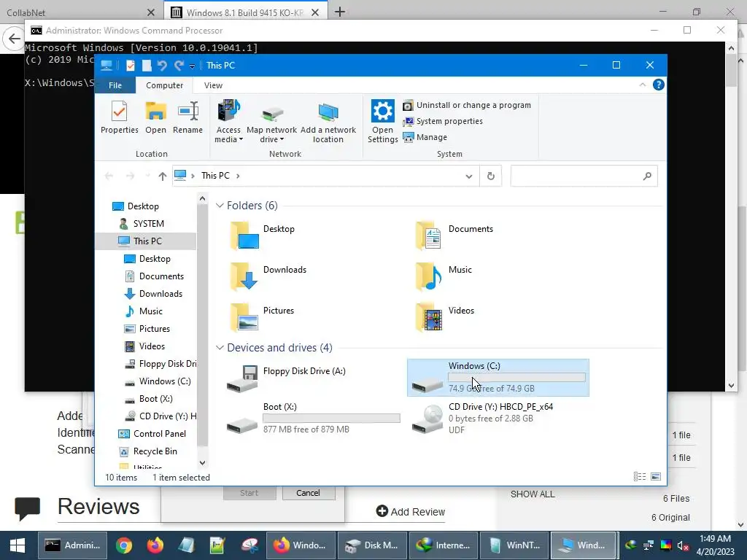Click the search magnifier icon
Screen dimensions: 747x560
(x=647, y=176)
